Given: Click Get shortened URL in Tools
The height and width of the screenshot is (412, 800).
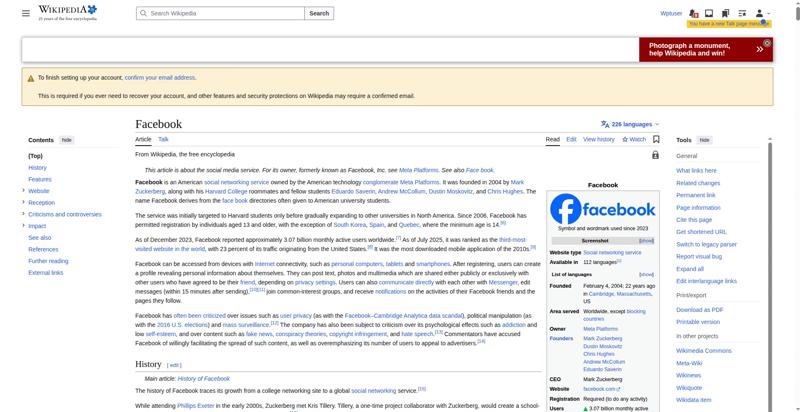Looking at the screenshot, I should point(702,232).
